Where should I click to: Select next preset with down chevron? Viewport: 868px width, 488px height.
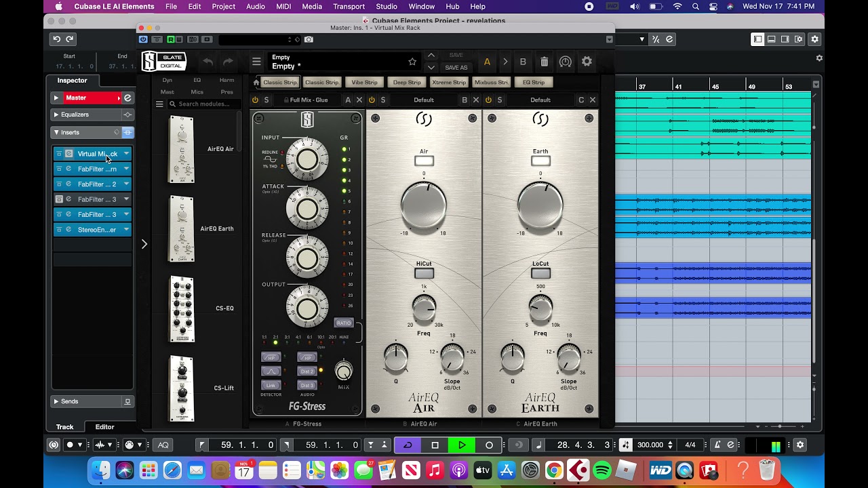(431, 68)
